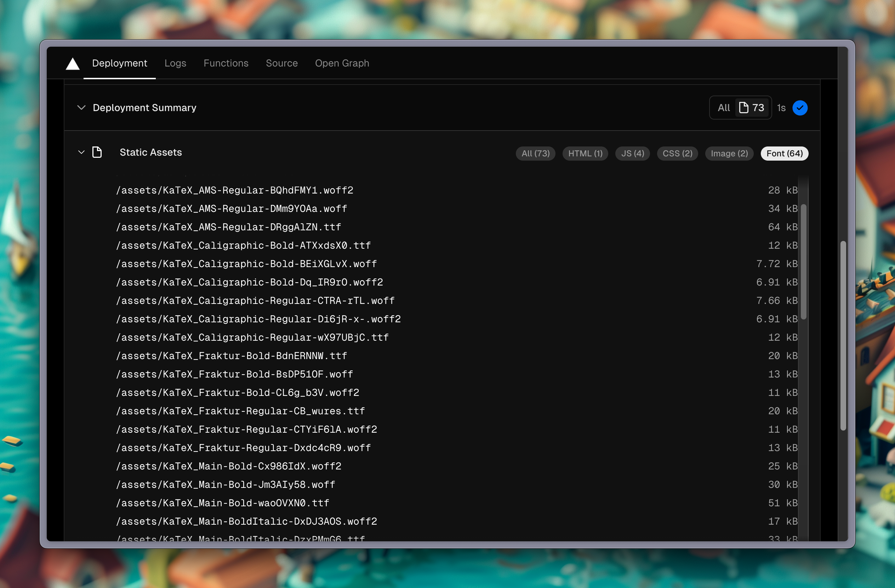The image size is (895, 588).
Task: Select KaTeX_Main-BoldItalic-DxDJ3AOS.woff2 row
Action: point(456,521)
